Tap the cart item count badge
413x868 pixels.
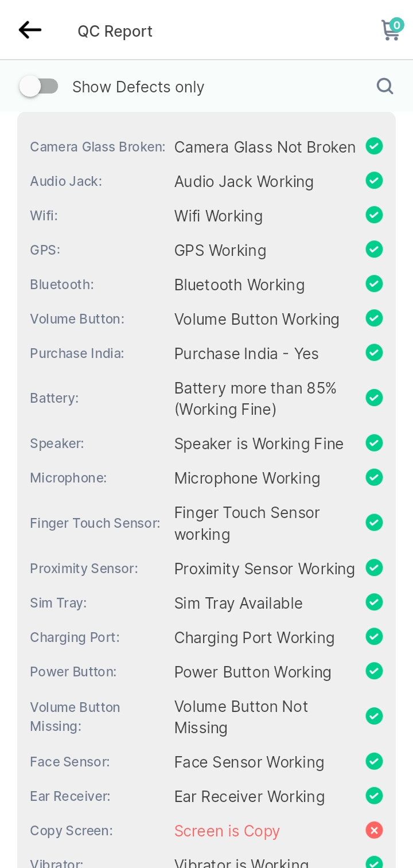click(396, 25)
